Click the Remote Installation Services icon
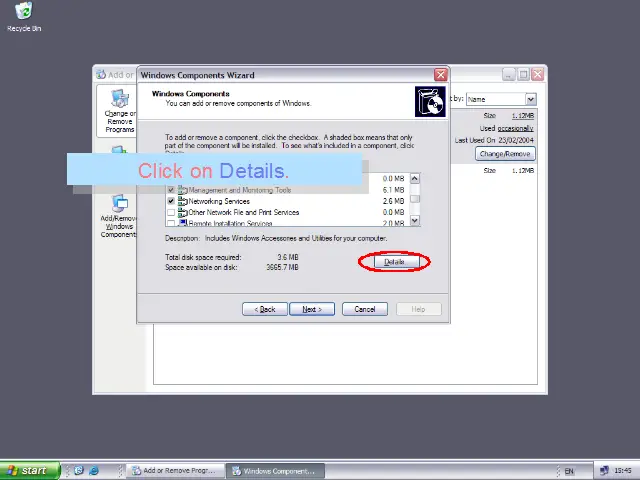640x480 pixels. click(x=183, y=223)
